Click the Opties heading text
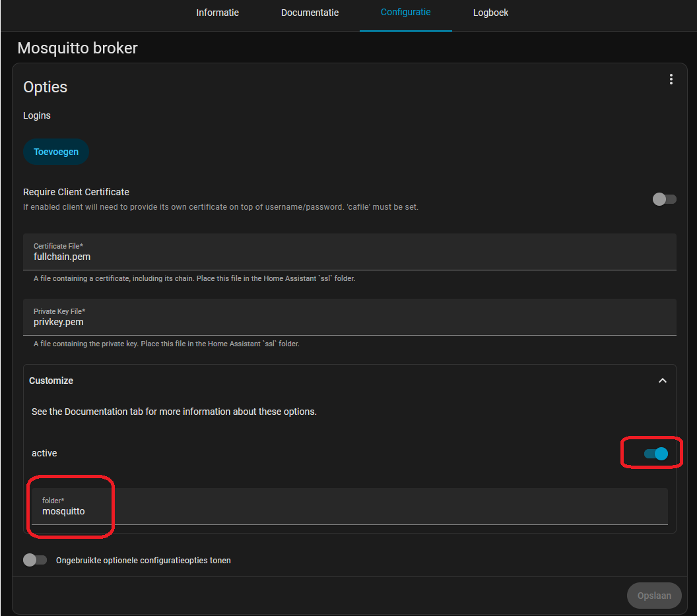 45,87
